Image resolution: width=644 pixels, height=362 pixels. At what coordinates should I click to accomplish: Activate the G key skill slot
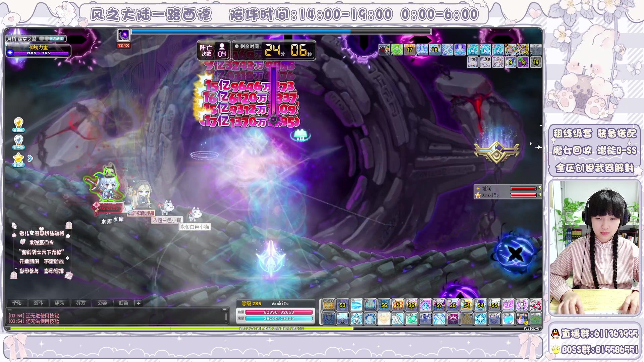point(356,305)
